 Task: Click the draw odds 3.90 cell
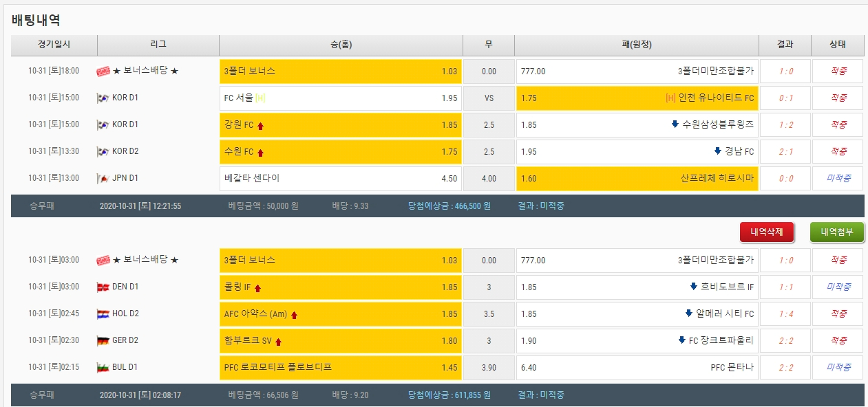489,367
